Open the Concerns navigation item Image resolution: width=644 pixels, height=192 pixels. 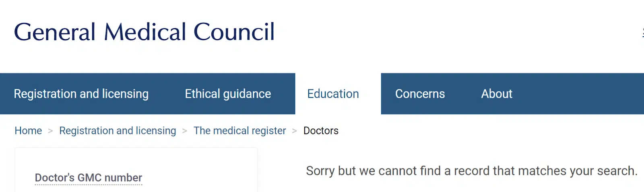pos(420,94)
